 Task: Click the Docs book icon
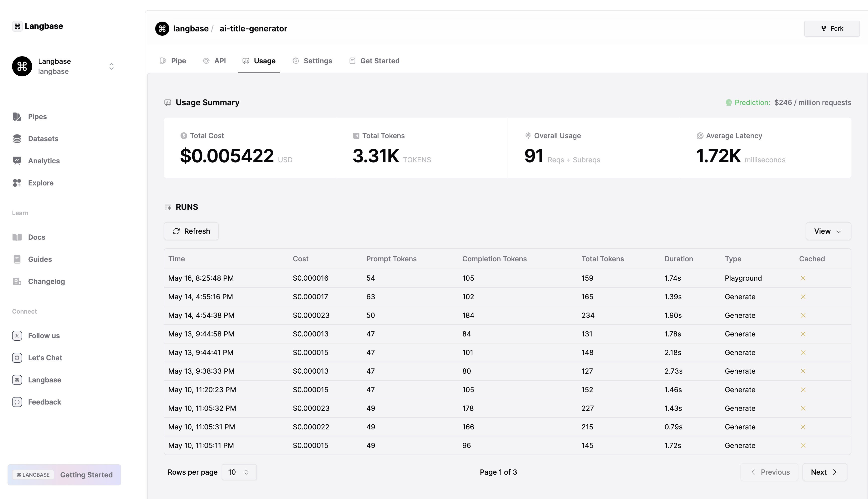tap(17, 237)
